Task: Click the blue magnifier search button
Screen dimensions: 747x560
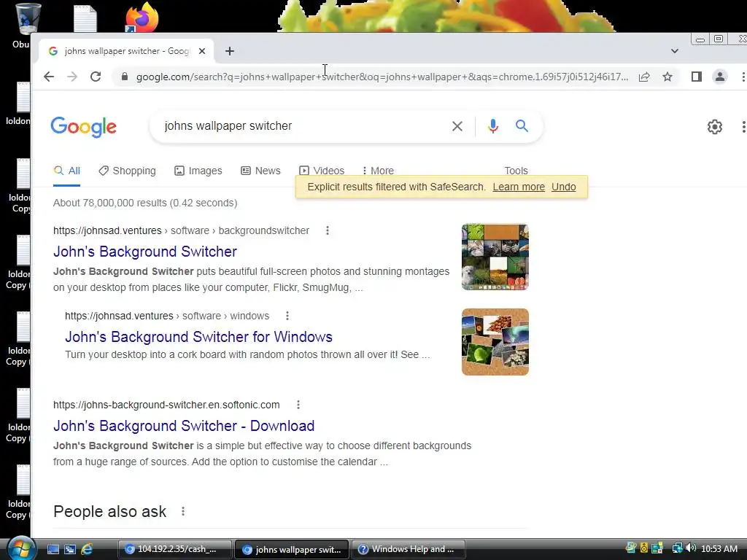Action: point(522,126)
